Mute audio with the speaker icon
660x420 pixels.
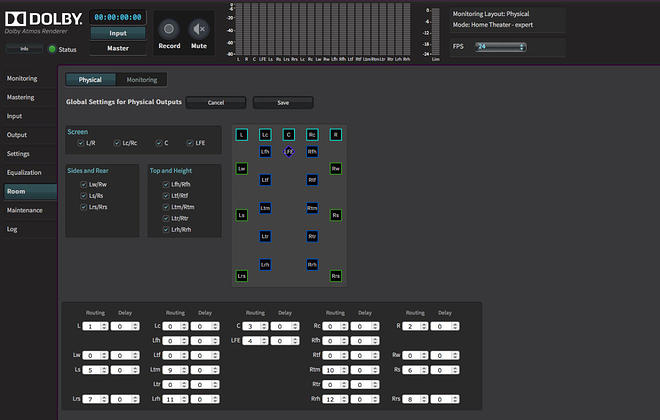coord(199,29)
